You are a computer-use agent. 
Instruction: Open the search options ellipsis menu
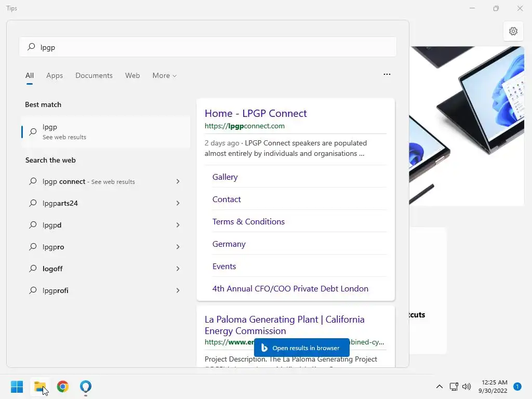pos(387,74)
